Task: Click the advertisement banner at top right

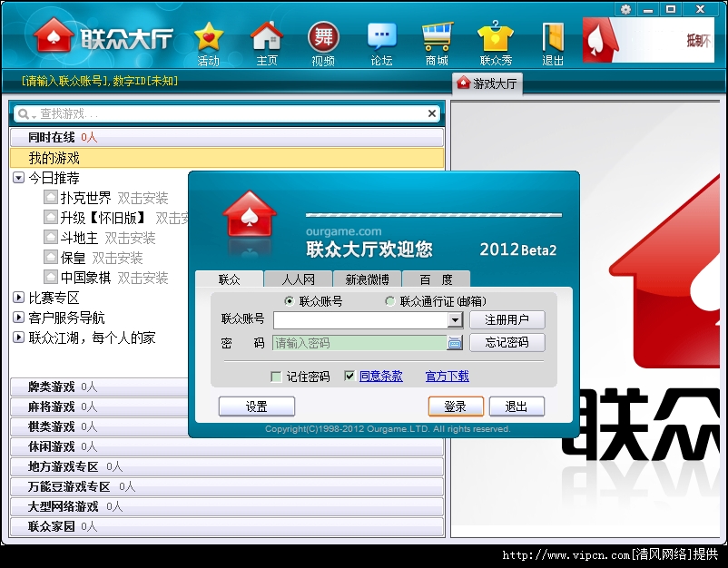Action: (648, 40)
